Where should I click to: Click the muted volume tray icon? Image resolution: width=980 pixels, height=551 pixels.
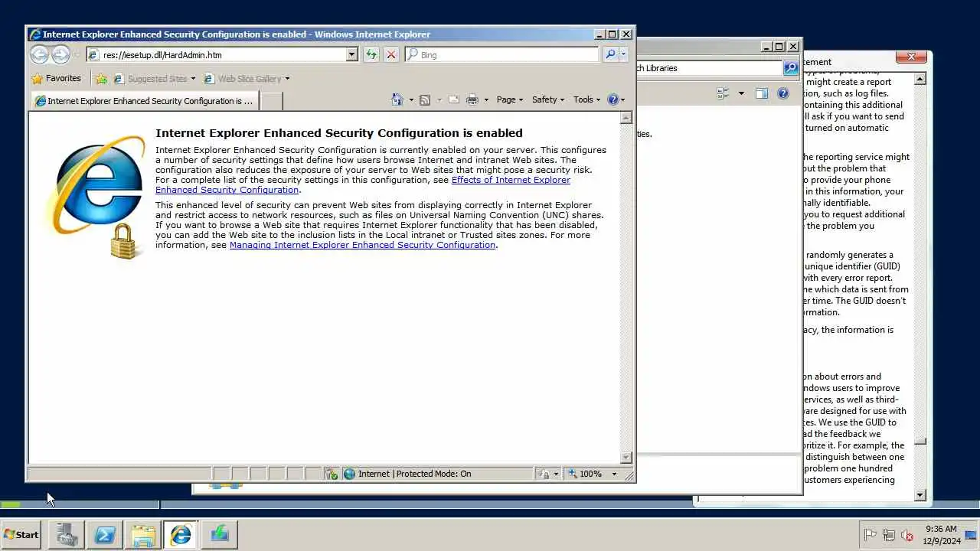pos(907,535)
